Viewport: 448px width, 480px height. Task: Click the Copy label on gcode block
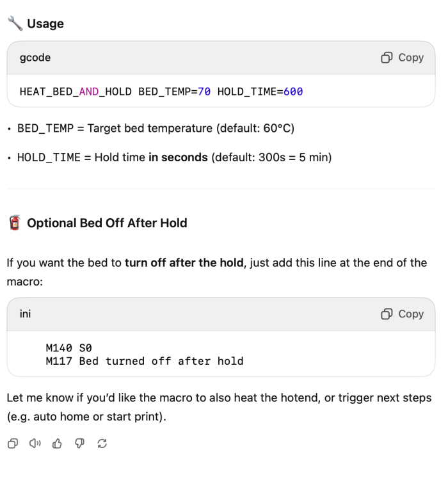tap(411, 58)
